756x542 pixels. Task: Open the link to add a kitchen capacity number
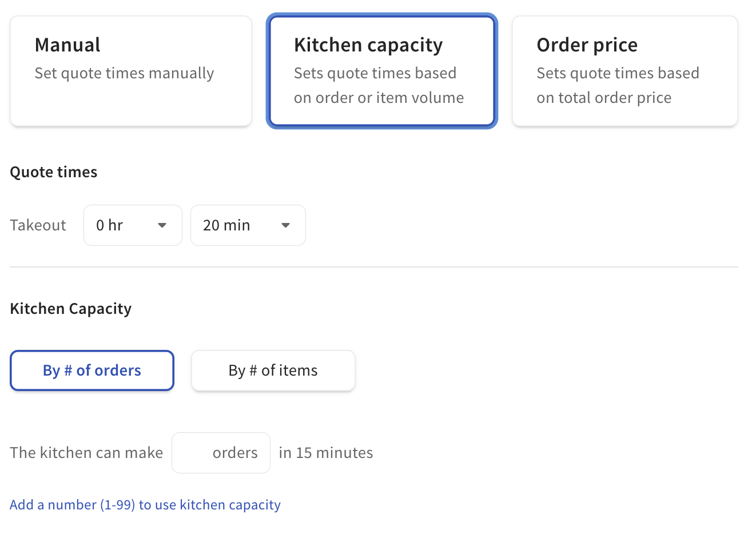pos(145,505)
